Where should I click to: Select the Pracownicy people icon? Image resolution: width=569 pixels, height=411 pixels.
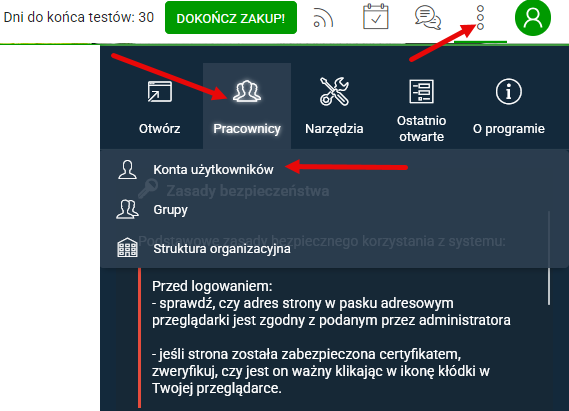[247, 91]
